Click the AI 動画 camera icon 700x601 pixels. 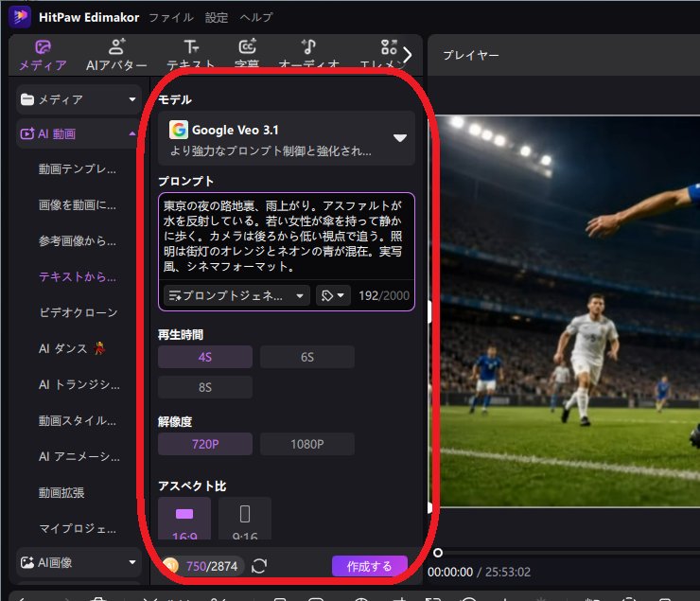click(27, 133)
